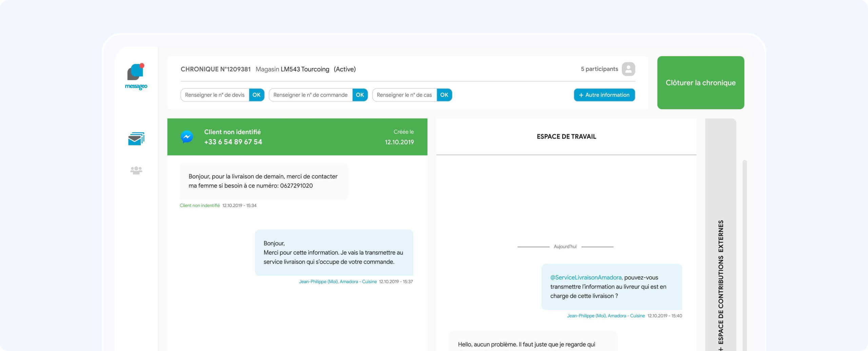Image resolution: width=868 pixels, height=351 pixels.
Task: Confirm the commande number with OK
Action: coord(360,95)
